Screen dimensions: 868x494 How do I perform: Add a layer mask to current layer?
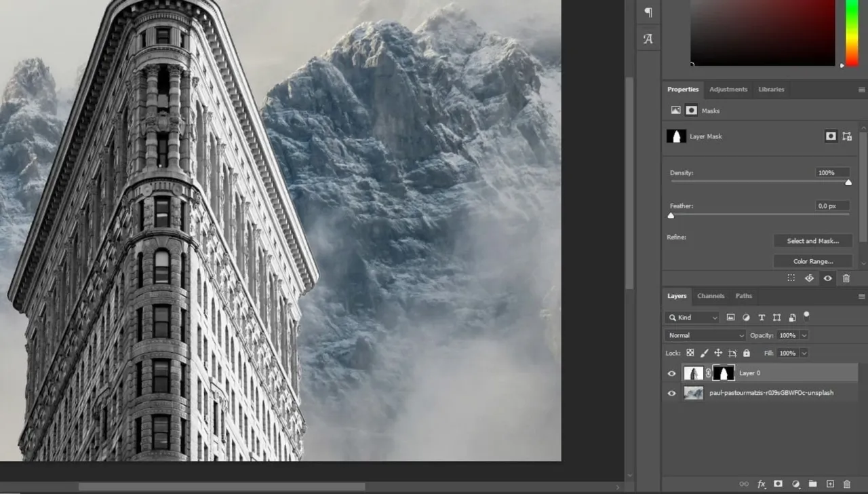pyautogui.click(x=778, y=484)
